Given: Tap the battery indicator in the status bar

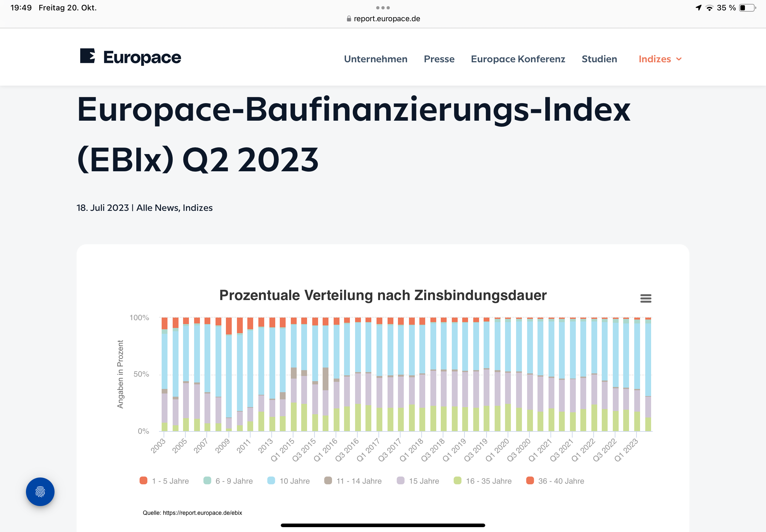Looking at the screenshot, I should (x=747, y=7).
